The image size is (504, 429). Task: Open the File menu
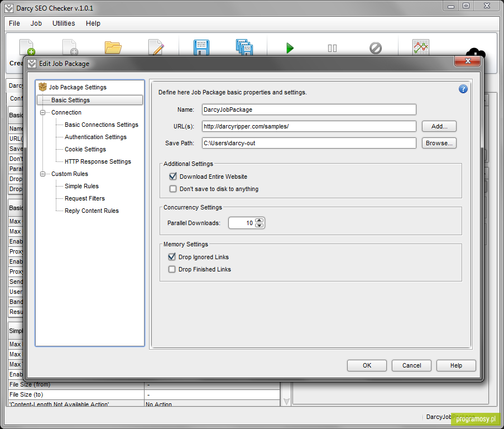(14, 23)
